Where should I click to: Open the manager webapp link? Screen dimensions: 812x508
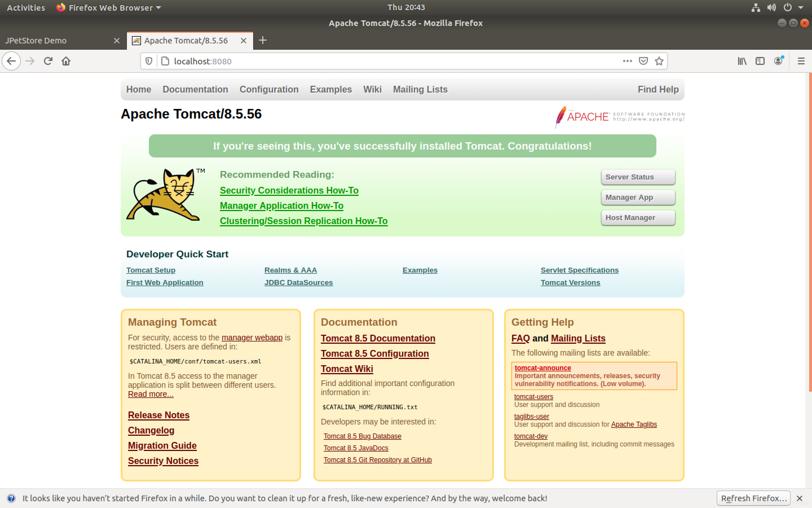[x=252, y=338]
